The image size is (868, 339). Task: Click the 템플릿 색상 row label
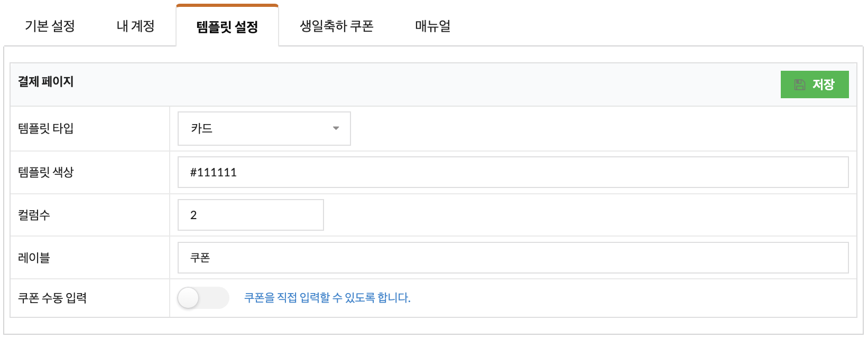pyautogui.click(x=46, y=172)
